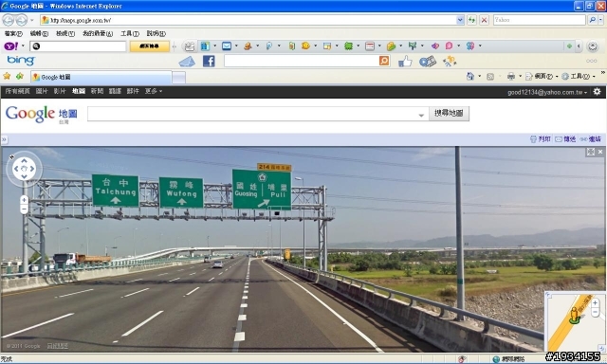Click the 列印 Print link
This screenshot has height=364, width=607.
(x=540, y=138)
